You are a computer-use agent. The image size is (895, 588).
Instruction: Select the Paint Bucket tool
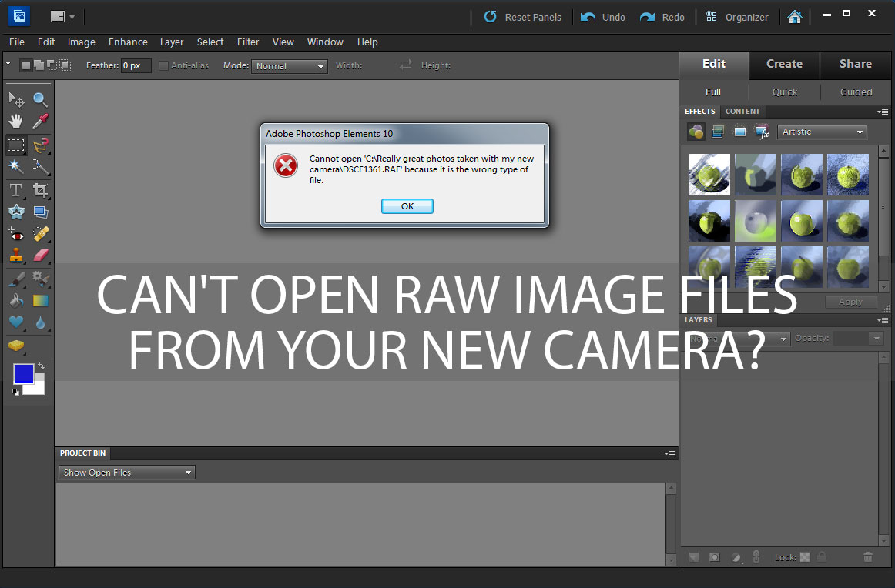16,301
